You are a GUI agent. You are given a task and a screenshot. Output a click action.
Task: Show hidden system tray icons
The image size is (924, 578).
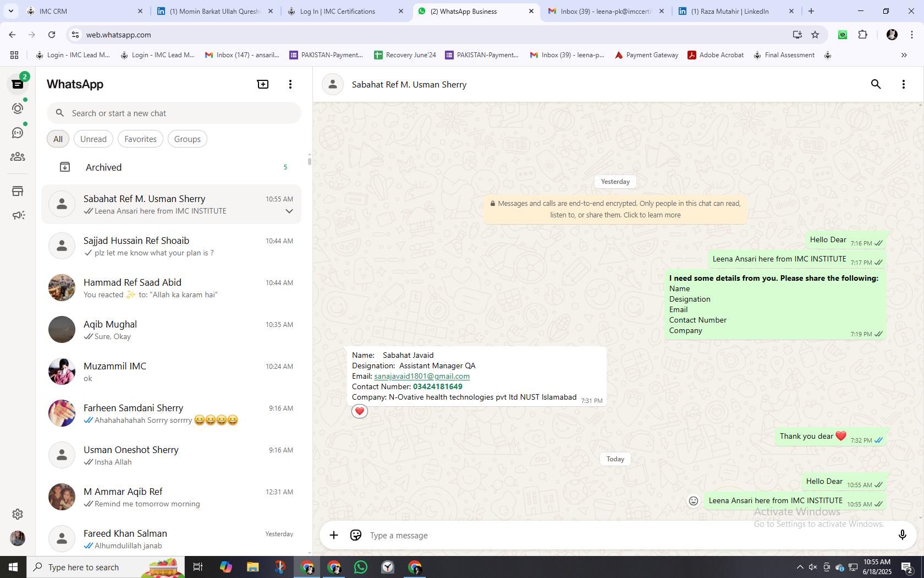coord(800,567)
